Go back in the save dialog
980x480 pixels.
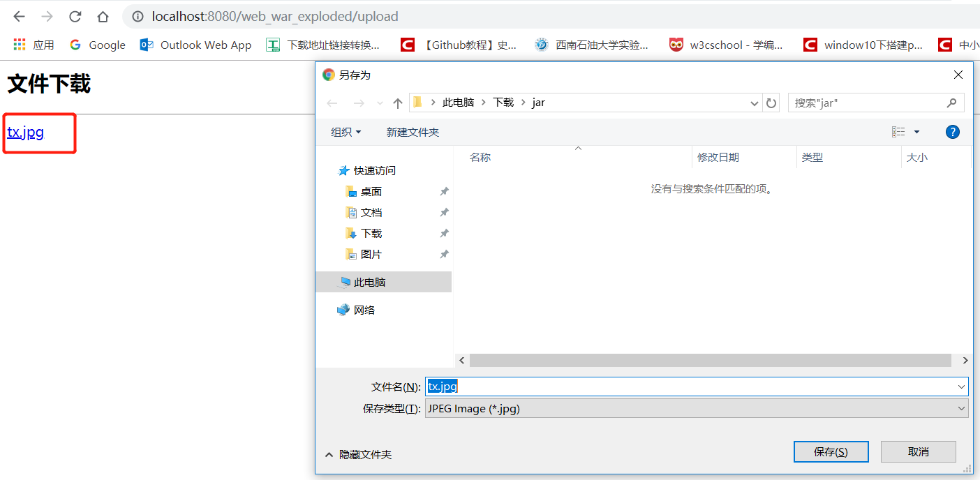(332, 103)
